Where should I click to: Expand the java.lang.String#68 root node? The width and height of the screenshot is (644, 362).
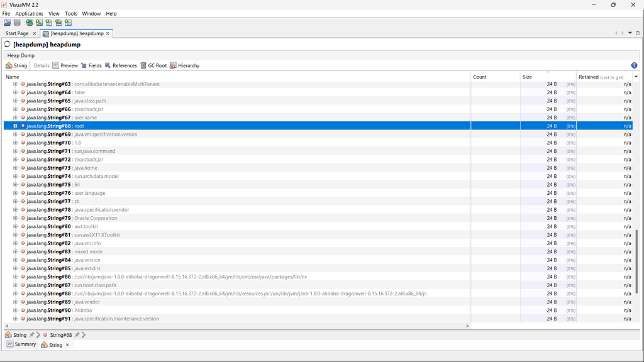tap(15, 126)
